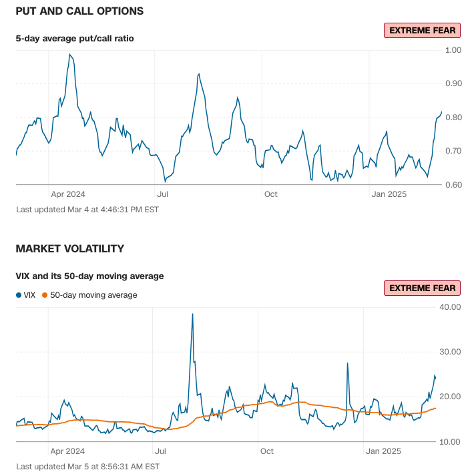Viewport: 474px width, 476px height.
Task: Click the orange 50-day moving average legend dot
Action: 45,295
